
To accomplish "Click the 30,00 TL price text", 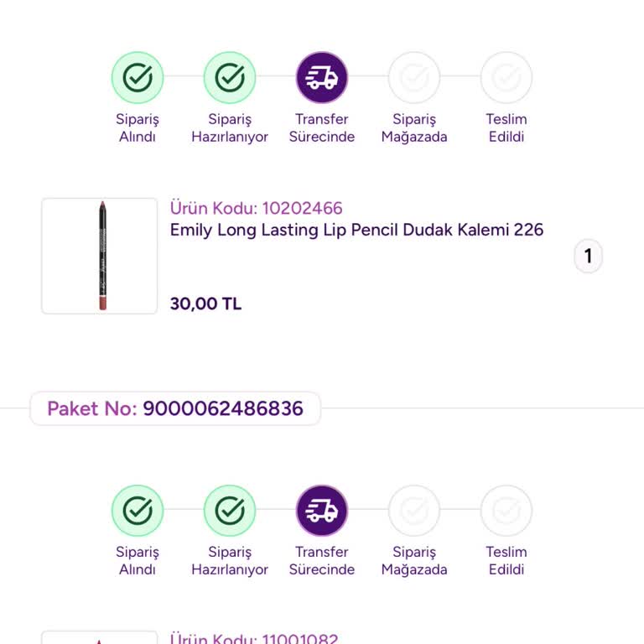I will (205, 304).
